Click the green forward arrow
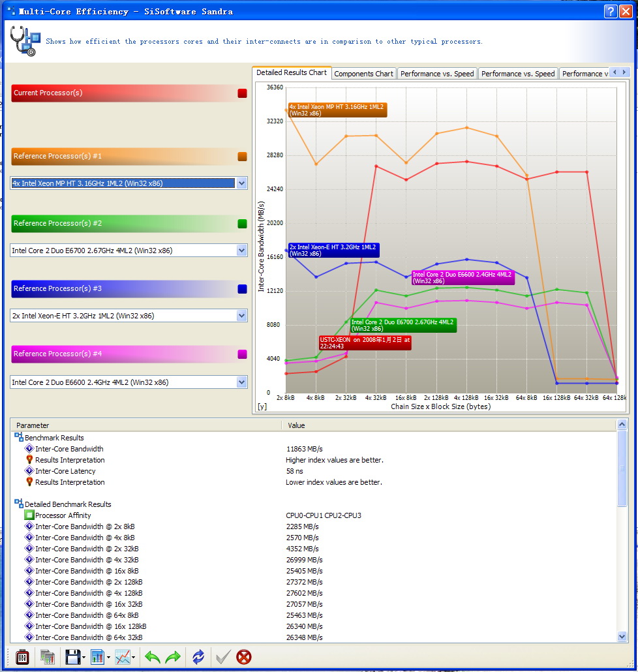 pos(173,656)
